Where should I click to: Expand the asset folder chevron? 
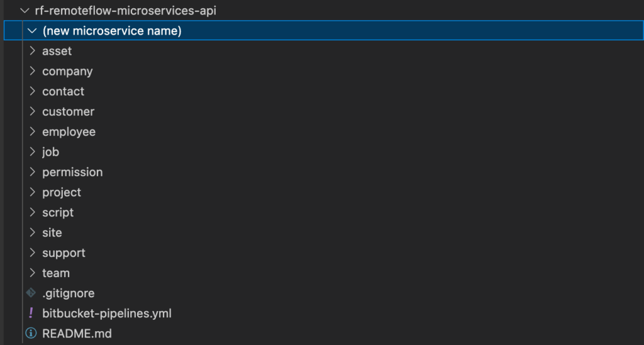[32, 51]
